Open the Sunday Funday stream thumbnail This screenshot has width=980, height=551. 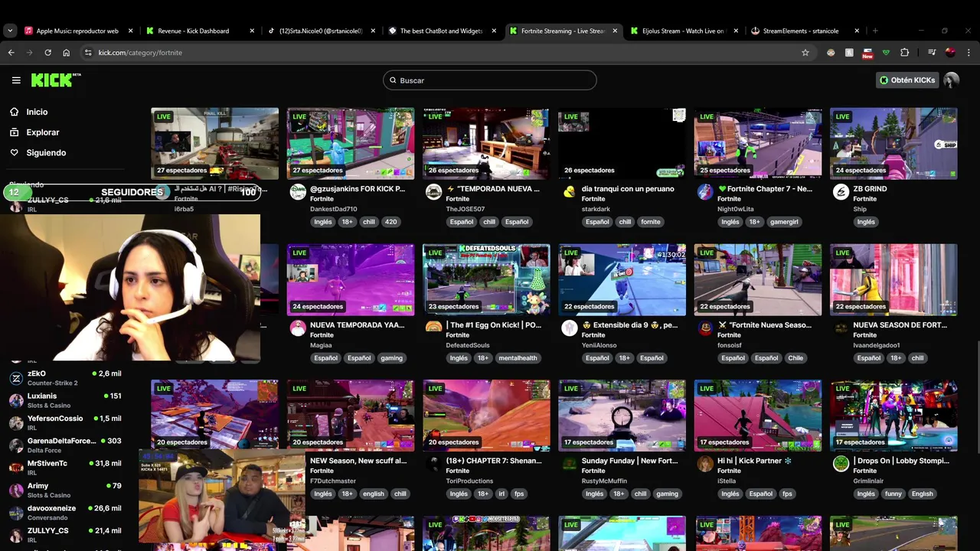click(622, 416)
